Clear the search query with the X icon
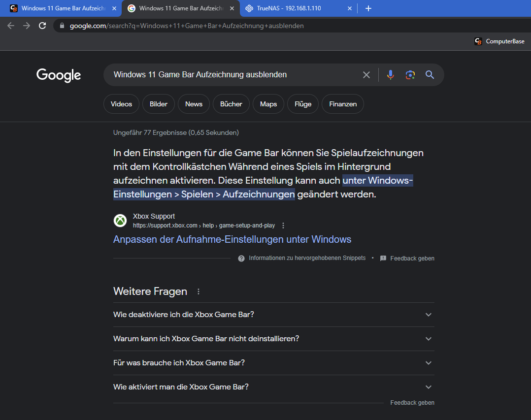This screenshot has width=531, height=420. (366, 75)
